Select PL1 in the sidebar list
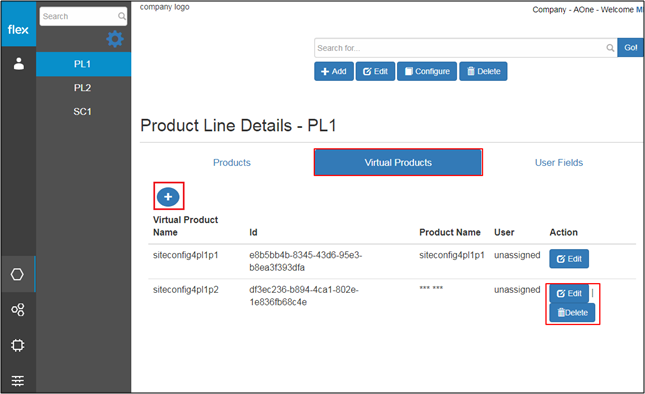The height and width of the screenshot is (394, 645). pyautogui.click(x=84, y=64)
